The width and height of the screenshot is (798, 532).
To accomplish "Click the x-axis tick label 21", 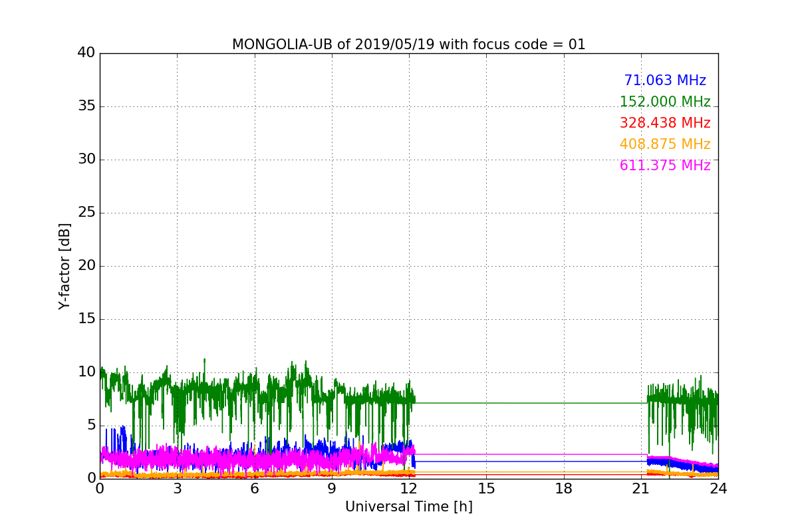I will [x=641, y=488].
